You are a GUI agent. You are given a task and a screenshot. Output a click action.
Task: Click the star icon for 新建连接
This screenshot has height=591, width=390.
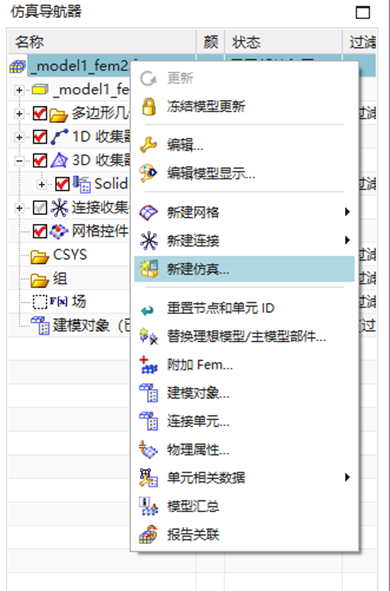coord(149,241)
